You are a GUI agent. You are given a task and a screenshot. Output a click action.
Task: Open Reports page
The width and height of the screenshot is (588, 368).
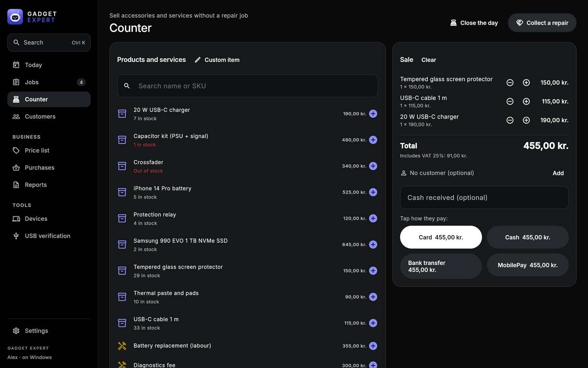pyautogui.click(x=49, y=185)
